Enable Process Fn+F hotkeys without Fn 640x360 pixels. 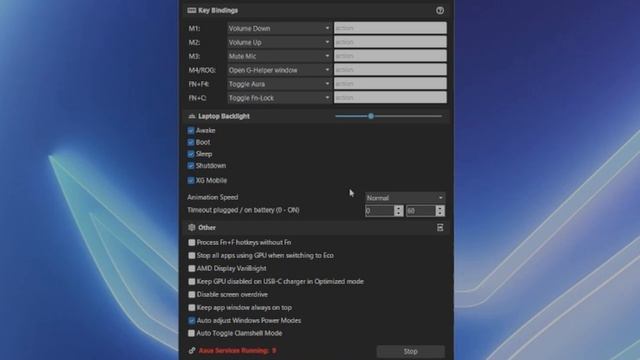[191, 242]
